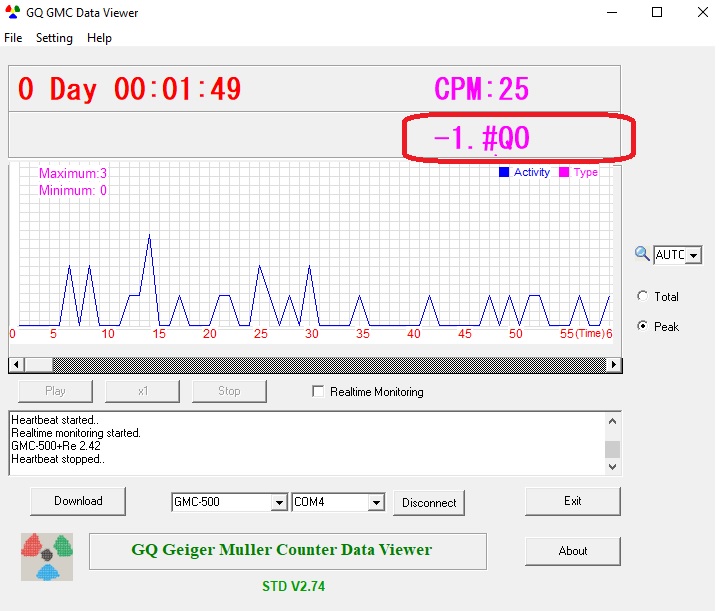Click the blue Activity legend square
This screenshot has height=611, width=719.
504,173
